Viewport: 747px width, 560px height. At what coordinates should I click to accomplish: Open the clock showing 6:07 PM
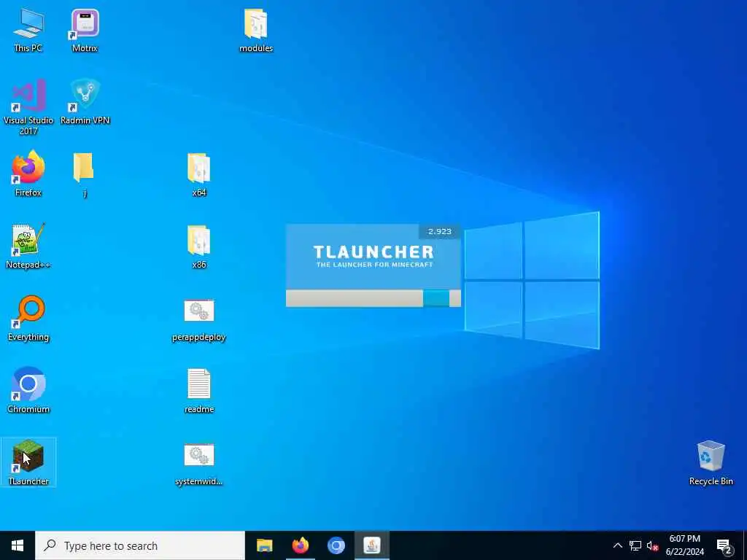[x=684, y=545]
